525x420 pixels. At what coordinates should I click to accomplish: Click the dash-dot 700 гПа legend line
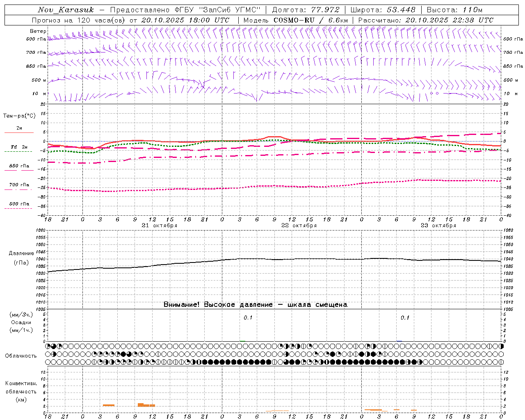(18, 189)
